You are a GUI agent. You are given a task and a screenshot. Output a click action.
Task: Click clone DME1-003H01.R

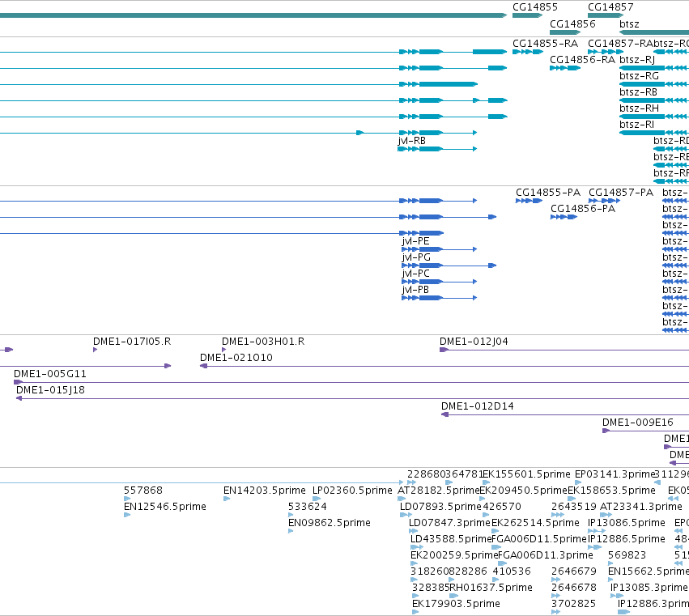pyautogui.click(x=263, y=342)
